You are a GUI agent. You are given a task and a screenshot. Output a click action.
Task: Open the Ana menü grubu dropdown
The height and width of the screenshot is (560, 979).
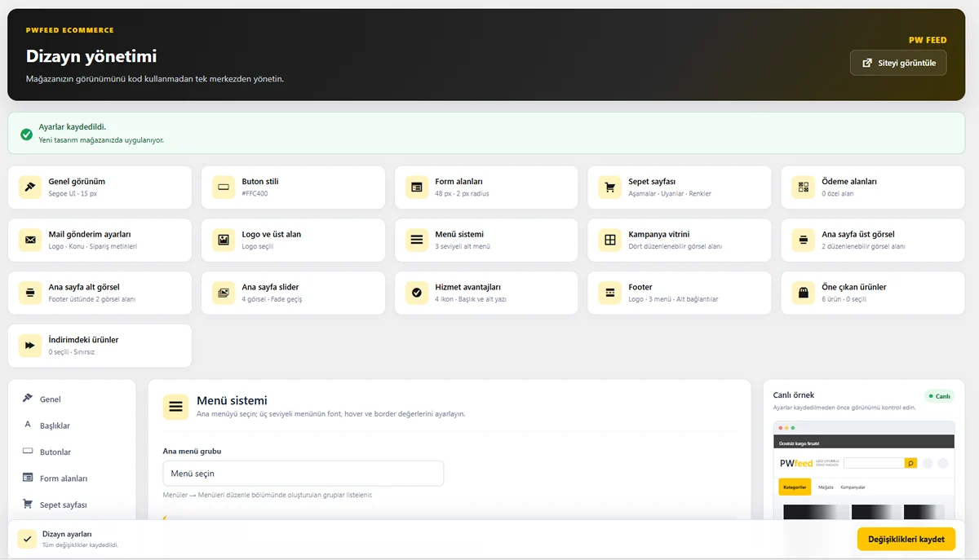[303, 473]
